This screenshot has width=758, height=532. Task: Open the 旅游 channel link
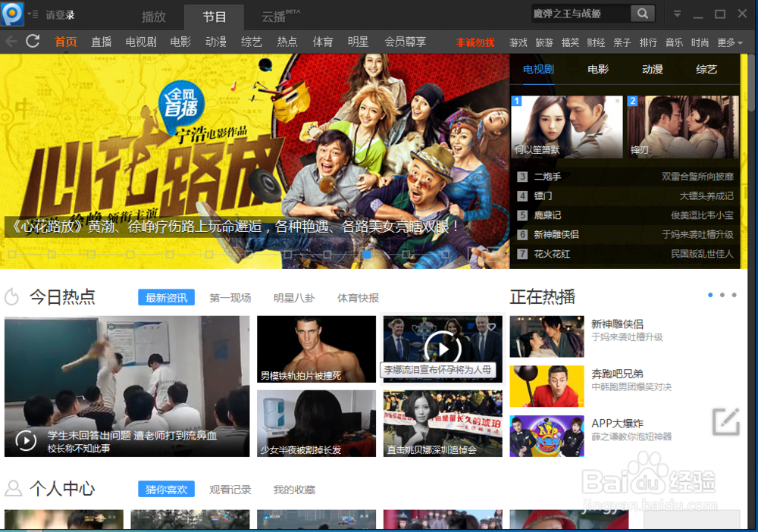click(544, 42)
